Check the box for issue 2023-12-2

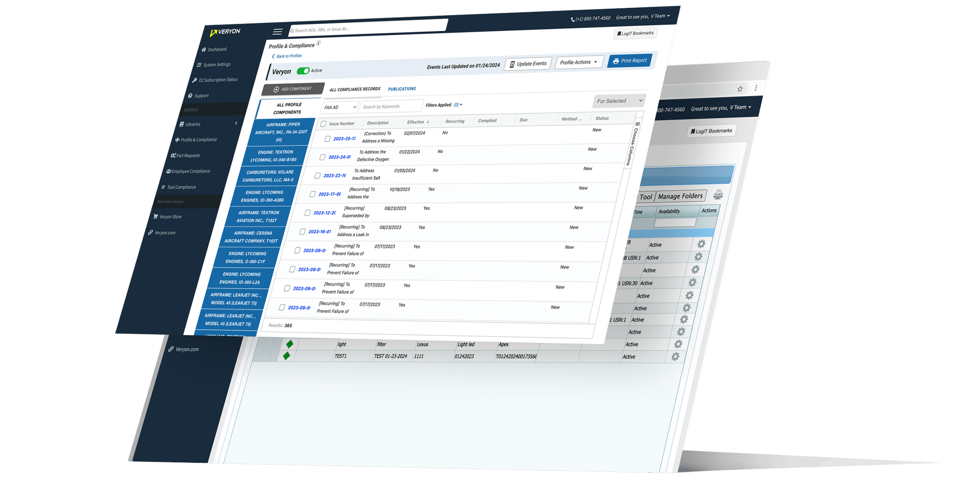(x=307, y=213)
